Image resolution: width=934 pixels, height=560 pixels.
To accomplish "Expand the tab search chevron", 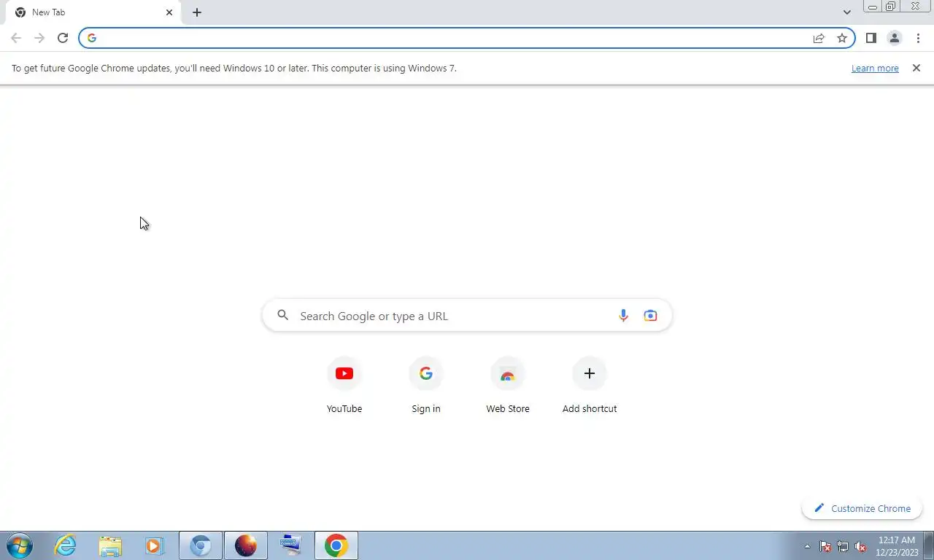I will [846, 12].
